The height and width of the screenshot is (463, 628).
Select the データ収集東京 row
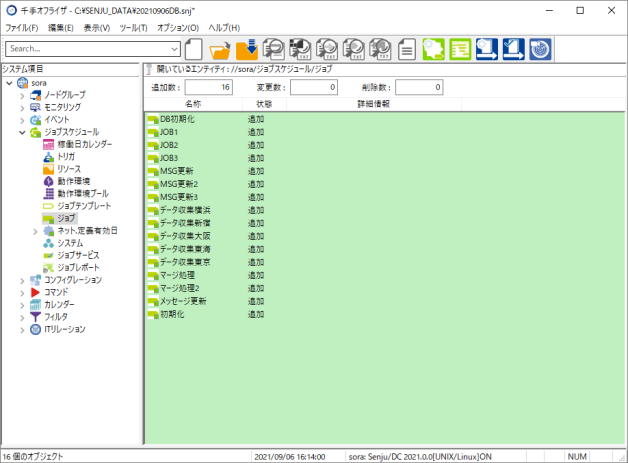(x=384, y=262)
